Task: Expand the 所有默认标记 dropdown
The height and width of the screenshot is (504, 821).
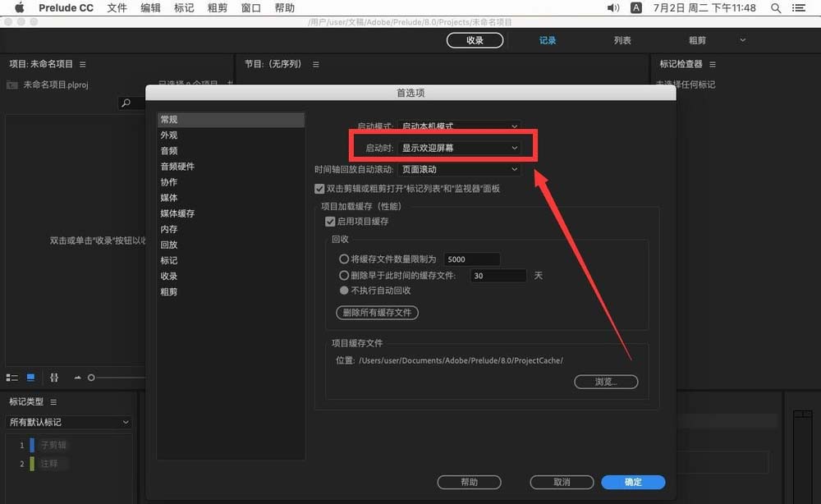Action: (68, 421)
